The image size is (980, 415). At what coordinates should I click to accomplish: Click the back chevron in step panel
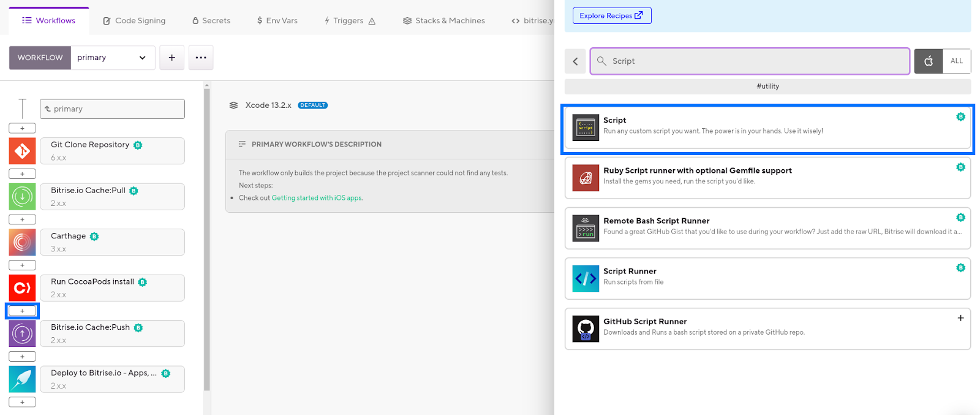pos(575,61)
